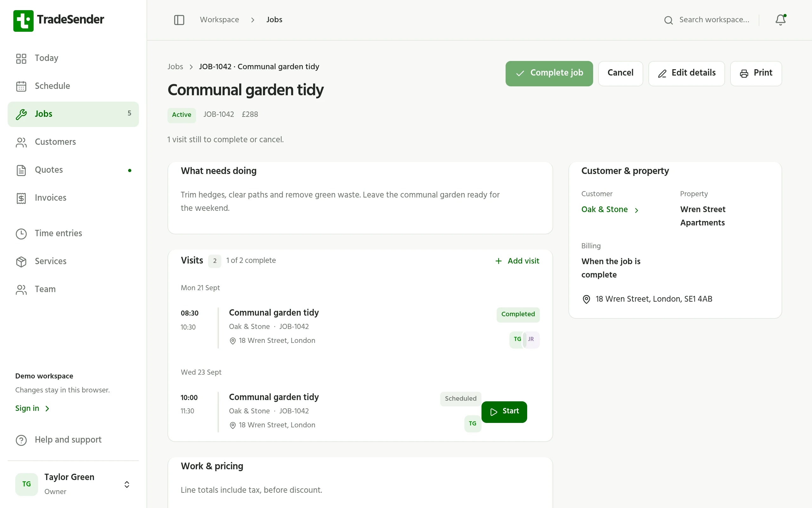
Task: Click the 'Wed 23 Sept' date heading
Action: click(x=201, y=372)
